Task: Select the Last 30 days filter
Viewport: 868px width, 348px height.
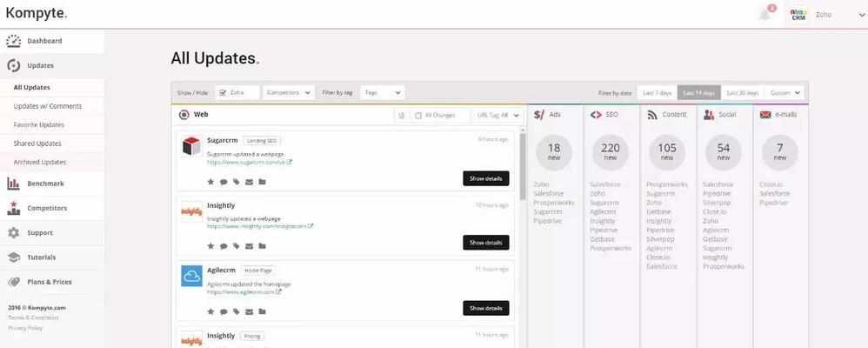Action: click(743, 92)
